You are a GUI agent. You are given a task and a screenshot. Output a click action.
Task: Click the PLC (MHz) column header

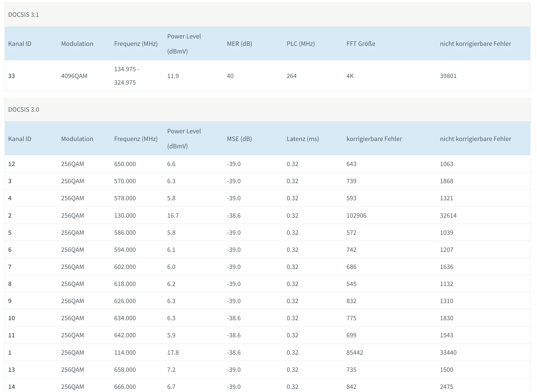coord(300,44)
